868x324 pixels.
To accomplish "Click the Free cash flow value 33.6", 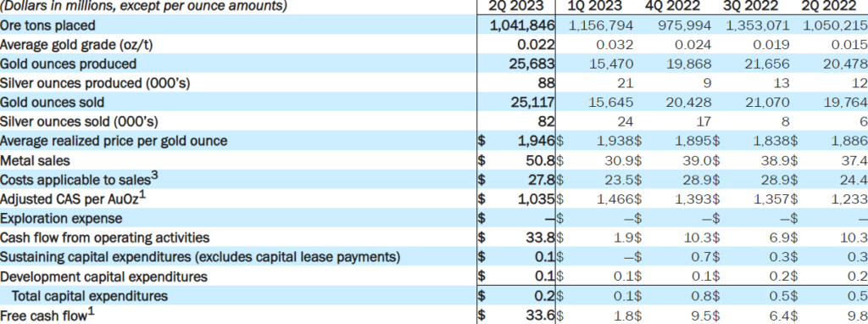I will tap(540, 316).
